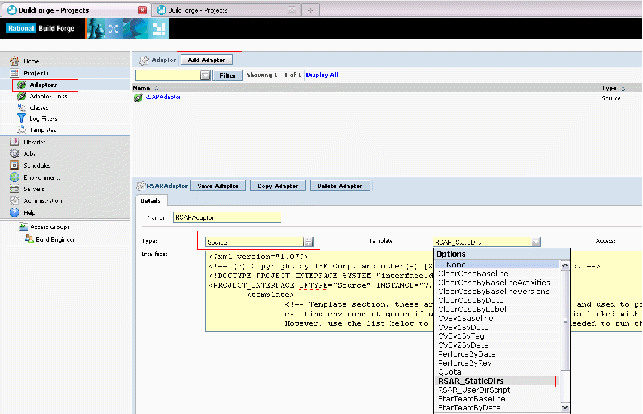Image resolution: width=643 pixels, height=414 pixels.
Task: Open a new browser tab
Action: [x=310, y=10]
